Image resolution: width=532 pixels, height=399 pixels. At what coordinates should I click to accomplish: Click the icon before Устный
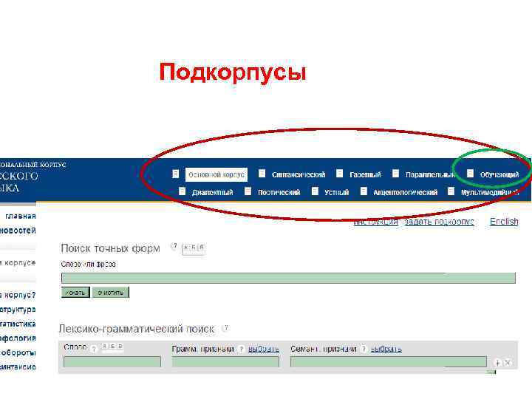pos(315,191)
